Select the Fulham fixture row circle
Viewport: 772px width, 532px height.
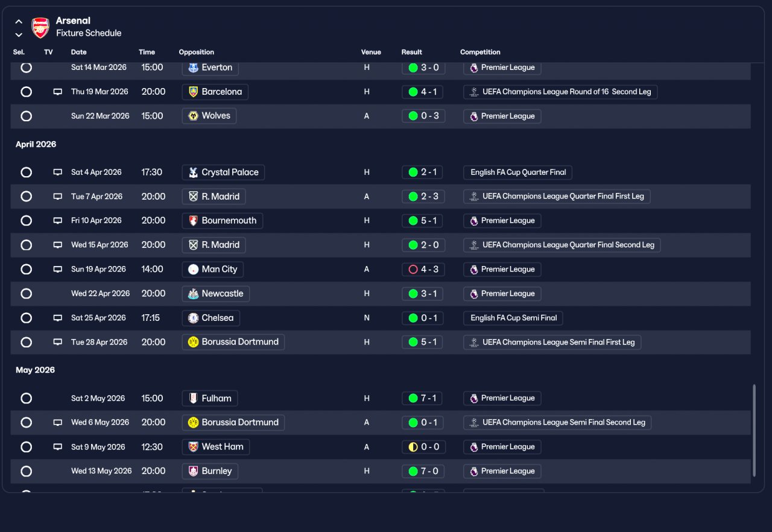(27, 399)
